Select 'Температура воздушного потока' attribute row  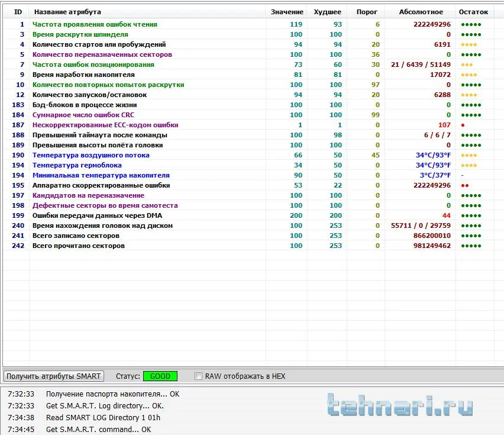click(91, 155)
